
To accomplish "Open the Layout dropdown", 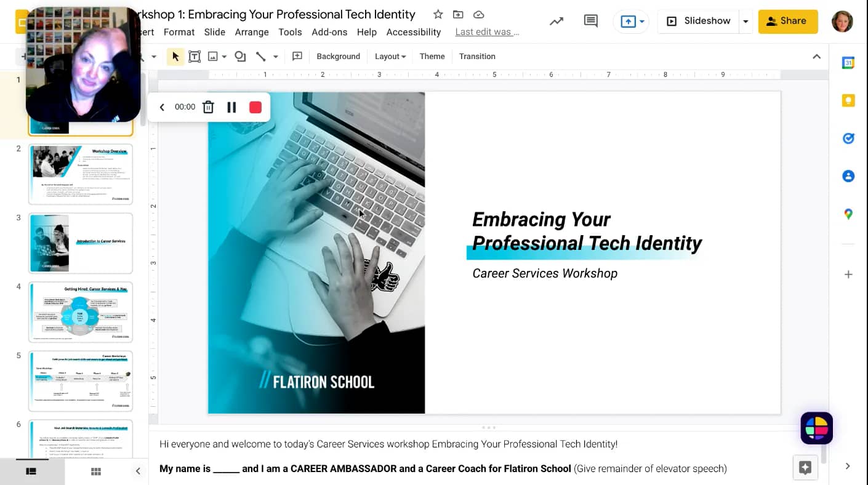I will click(x=390, y=57).
